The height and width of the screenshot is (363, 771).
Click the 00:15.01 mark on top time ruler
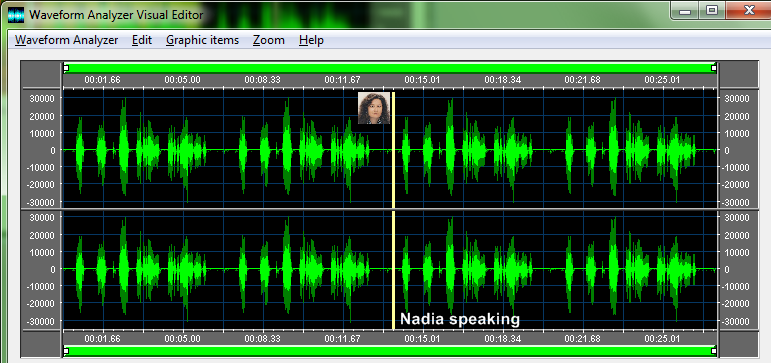click(x=422, y=80)
